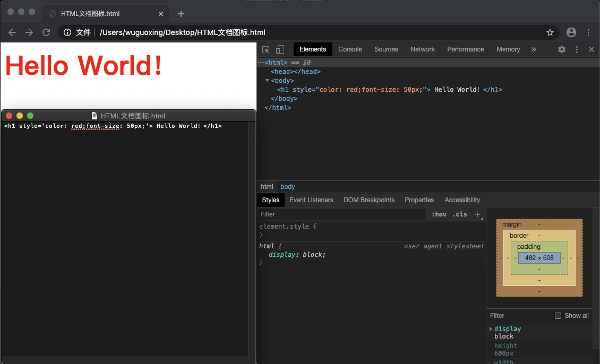600x364 pixels.
Task: Open the Properties sub-tab
Action: 419,200
